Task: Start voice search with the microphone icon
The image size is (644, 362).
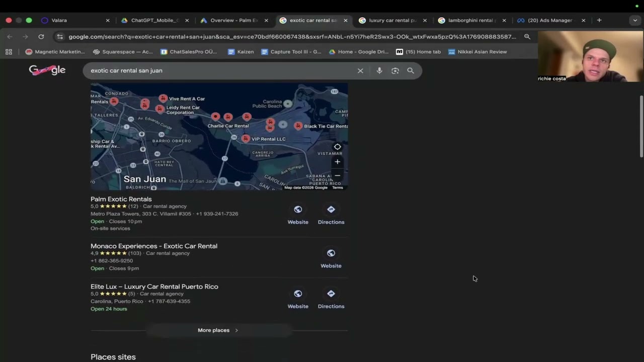Action: tap(379, 71)
